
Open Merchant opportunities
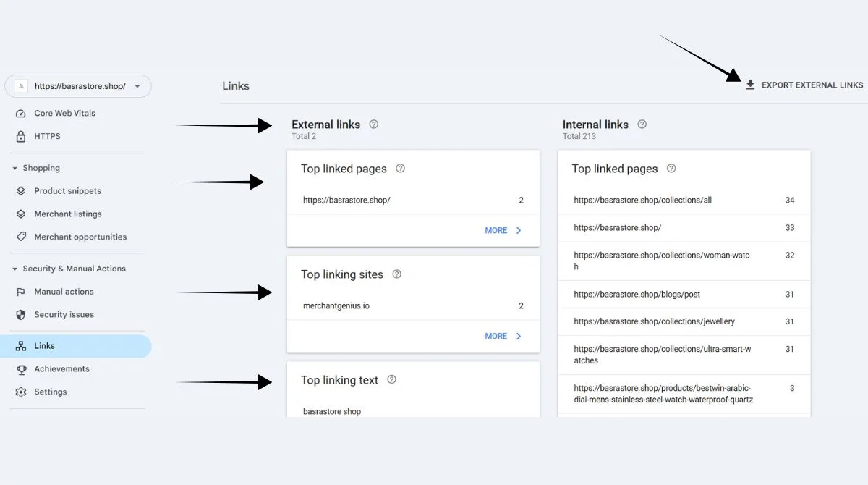click(80, 237)
